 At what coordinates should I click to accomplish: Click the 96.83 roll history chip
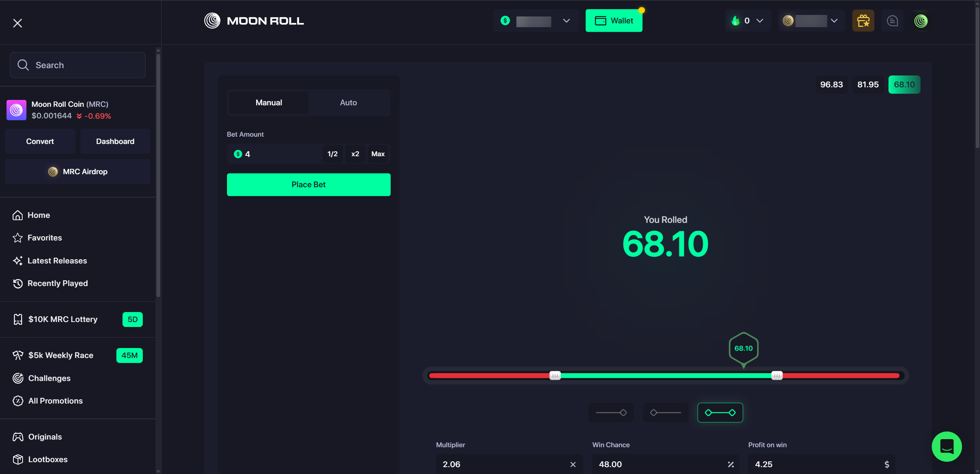point(831,85)
